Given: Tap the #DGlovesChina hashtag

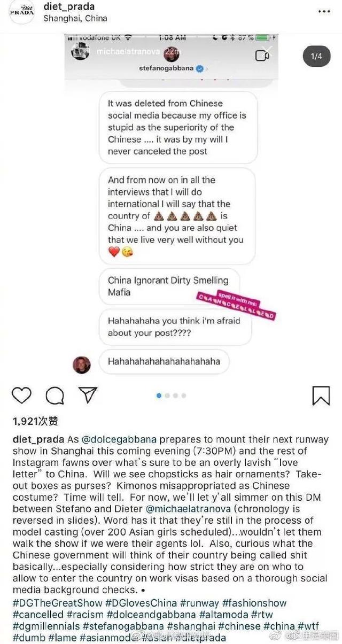Looking at the screenshot, I should [x=141, y=603].
